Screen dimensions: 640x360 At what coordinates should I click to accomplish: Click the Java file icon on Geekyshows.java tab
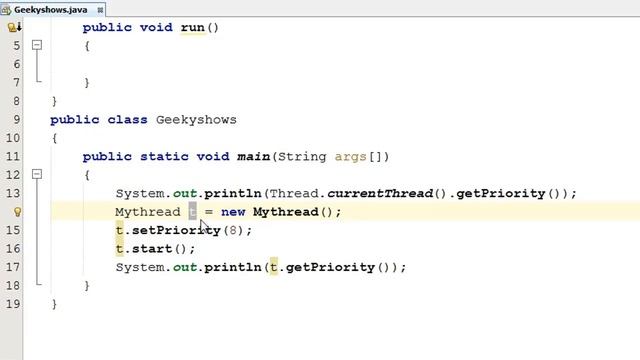tap(6, 9)
